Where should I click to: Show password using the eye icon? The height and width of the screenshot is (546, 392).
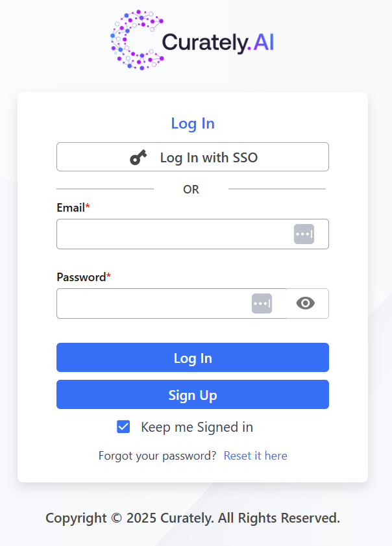coord(306,303)
